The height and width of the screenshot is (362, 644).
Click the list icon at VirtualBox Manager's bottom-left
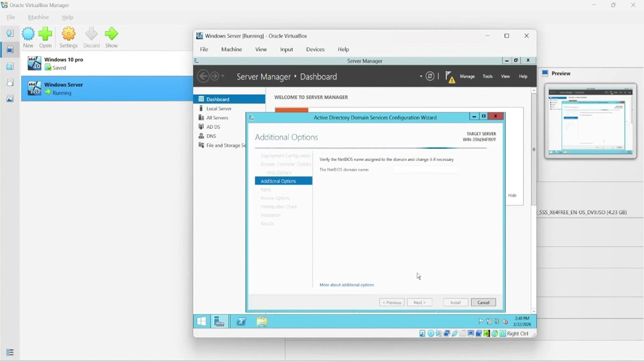(10, 352)
